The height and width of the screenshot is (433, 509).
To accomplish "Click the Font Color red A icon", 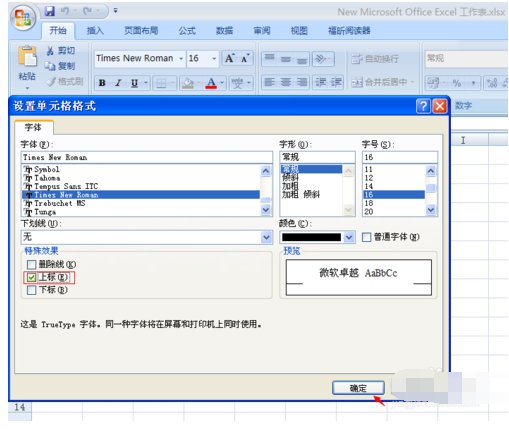I will click(211, 83).
